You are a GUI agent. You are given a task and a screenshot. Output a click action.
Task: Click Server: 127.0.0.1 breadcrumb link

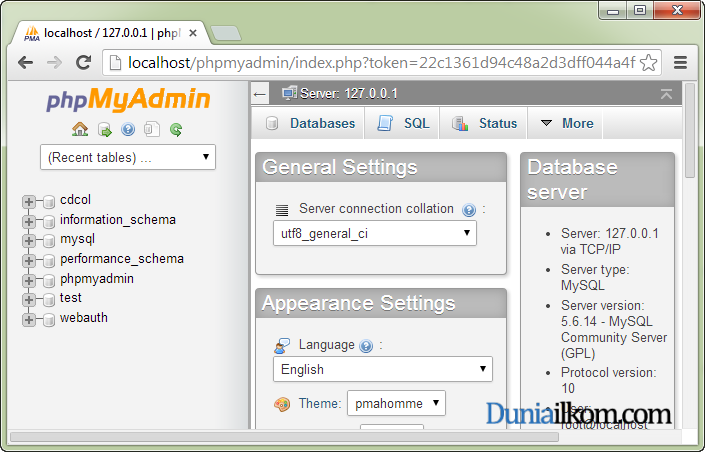coord(348,94)
